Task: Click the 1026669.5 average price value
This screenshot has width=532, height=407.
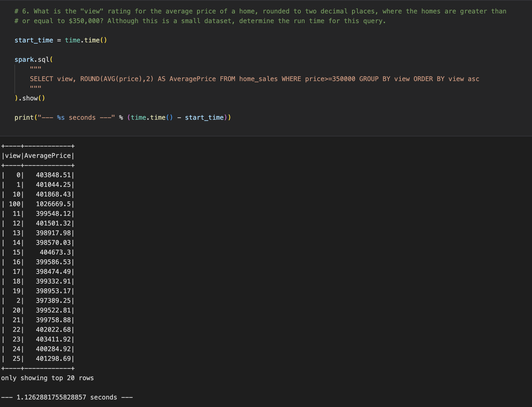Action: pos(54,204)
